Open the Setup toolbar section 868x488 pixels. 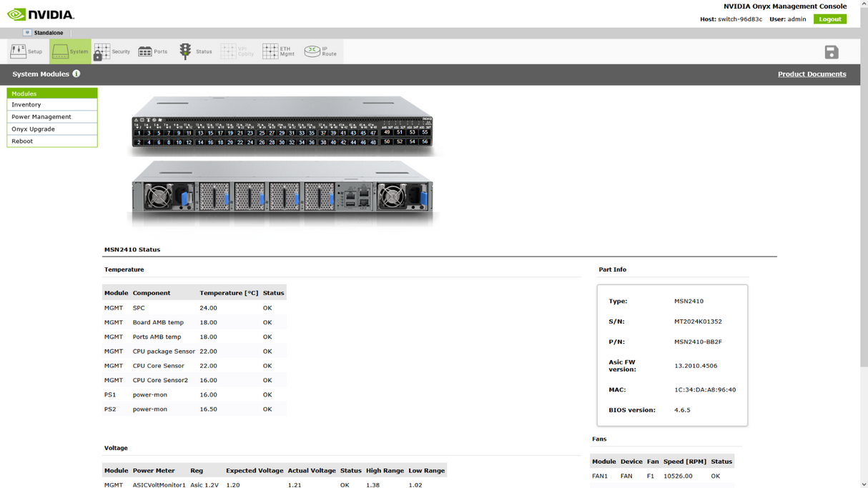click(x=26, y=51)
